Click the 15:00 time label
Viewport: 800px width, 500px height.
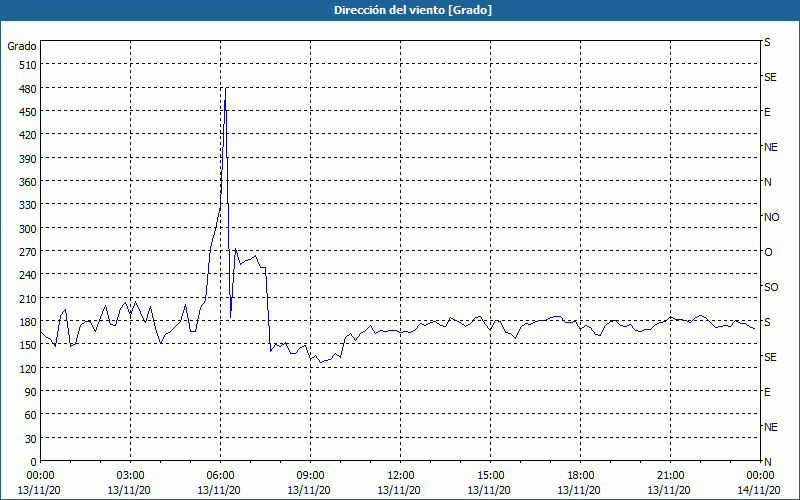[490, 476]
